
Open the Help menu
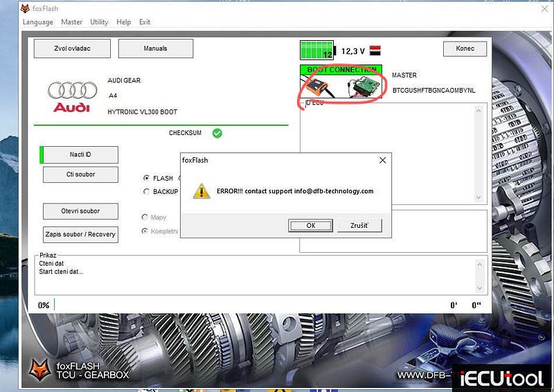(124, 22)
